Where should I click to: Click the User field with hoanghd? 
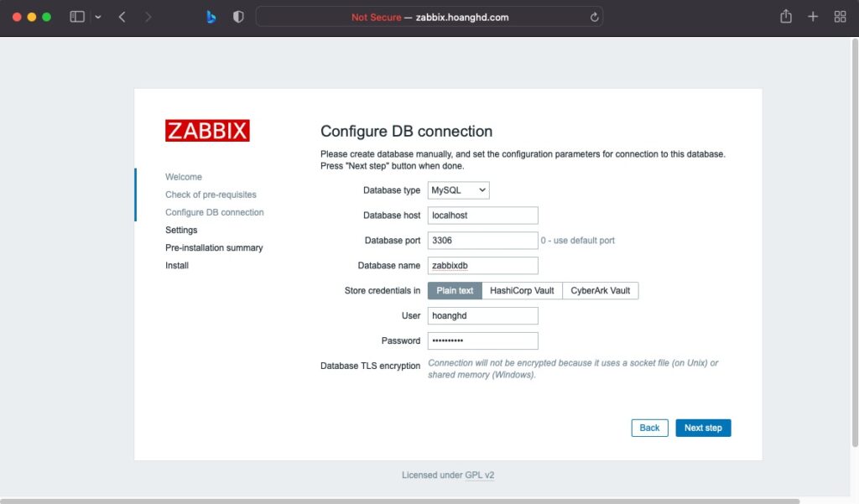(482, 315)
